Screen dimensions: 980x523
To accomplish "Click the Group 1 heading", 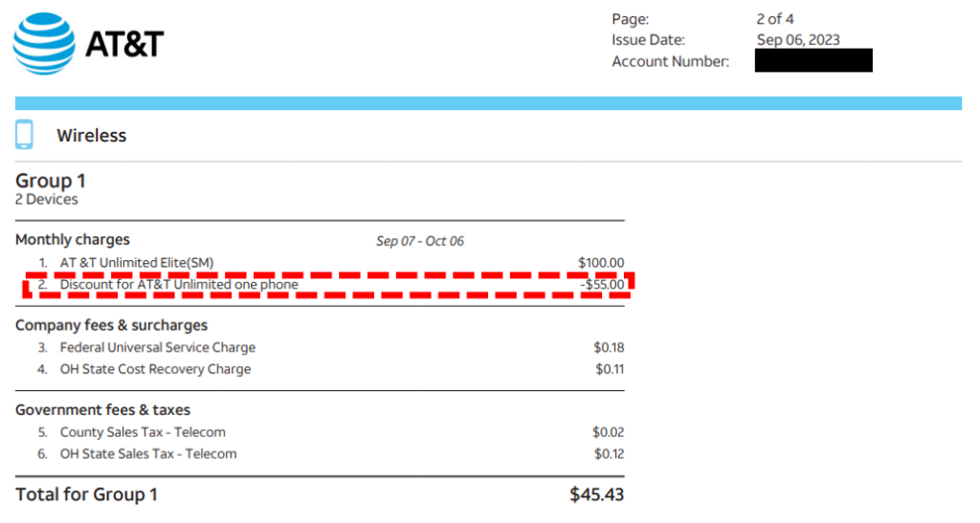I will point(51,181).
